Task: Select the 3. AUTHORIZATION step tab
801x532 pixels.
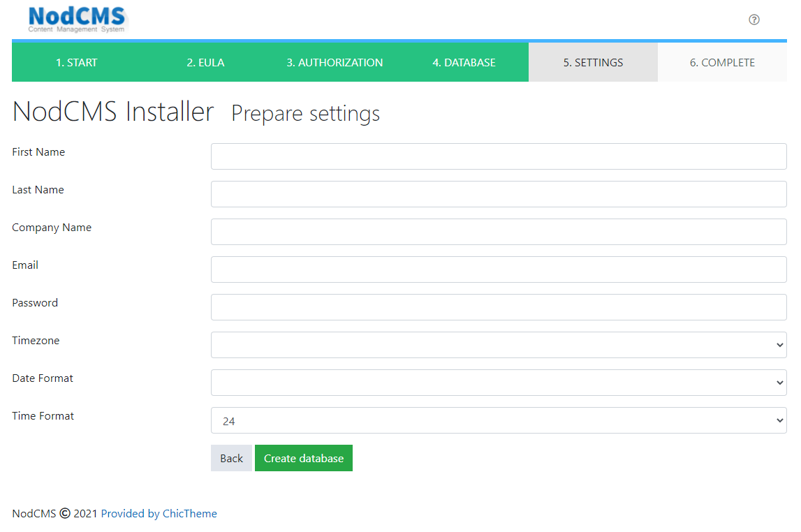Action: (335, 63)
